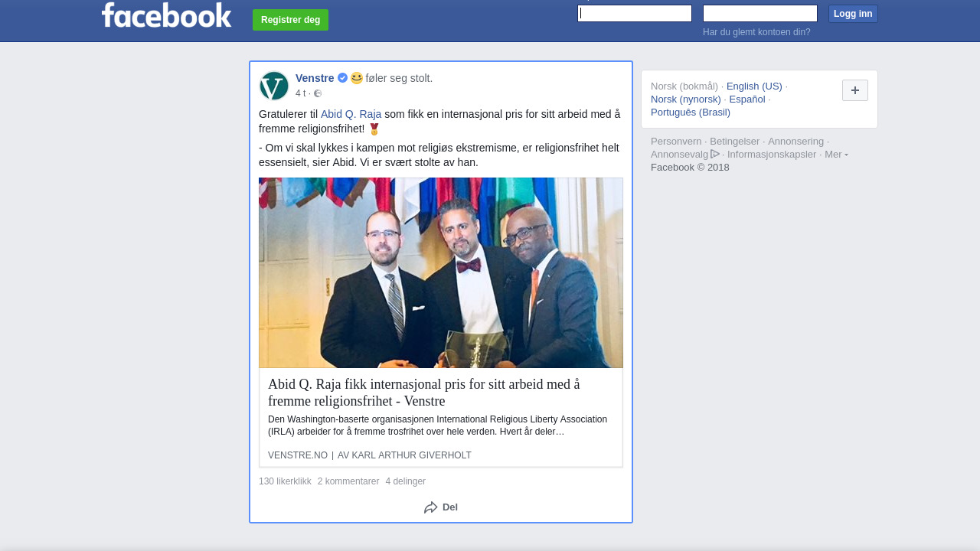Open the Venstre profile picture
The image size is (980, 551).
[x=274, y=86]
